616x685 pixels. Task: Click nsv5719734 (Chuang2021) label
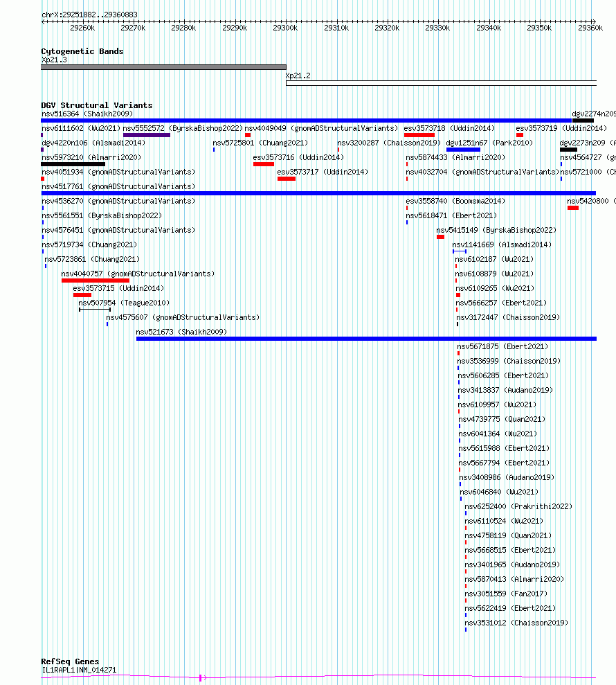(89, 244)
